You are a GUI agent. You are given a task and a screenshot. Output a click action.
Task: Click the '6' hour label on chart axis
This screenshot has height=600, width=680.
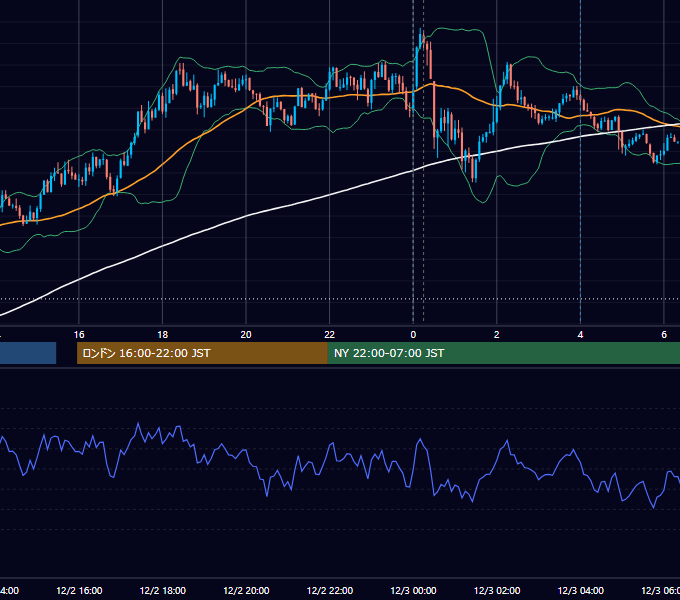pyautogui.click(x=664, y=335)
